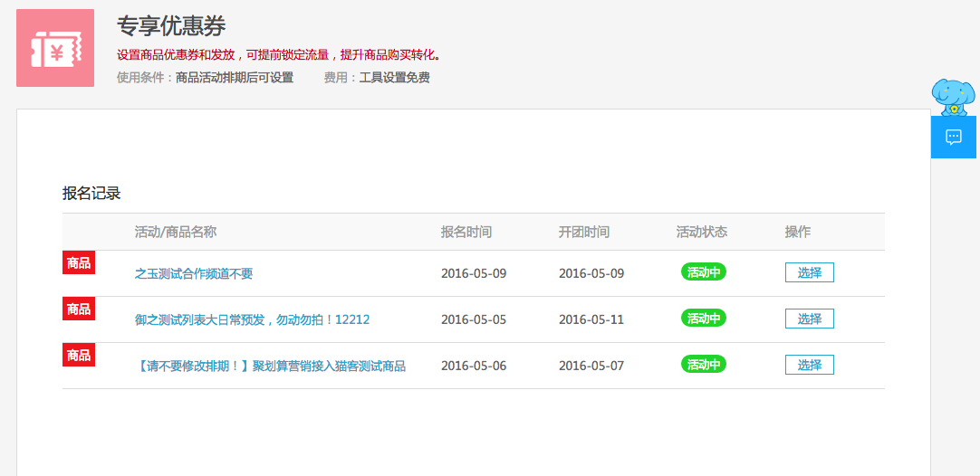
Task: Click 活动中 status badge in 之玉测试合作频道不要 row
Action: (703, 271)
